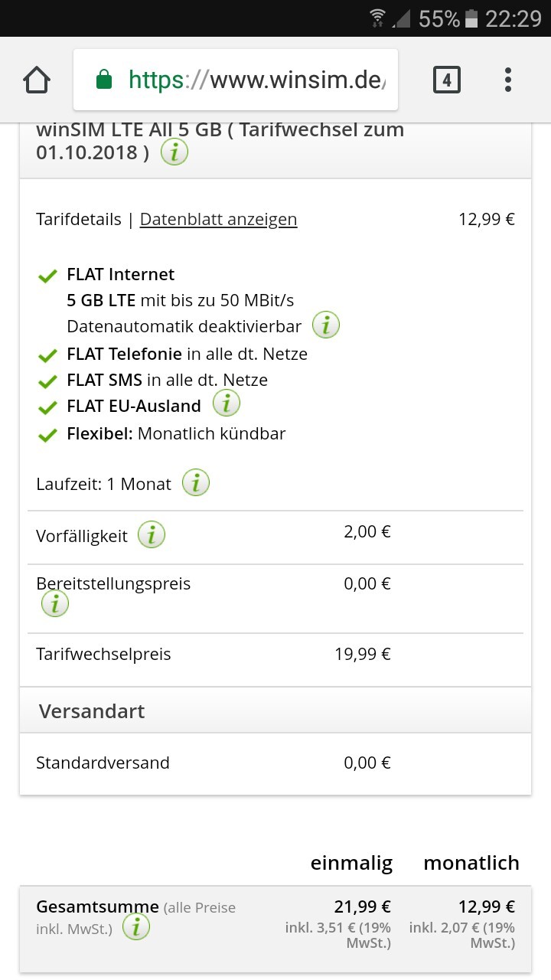This screenshot has height=980, width=551.
Task: Tap the browser home icon
Action: [37, 80]
